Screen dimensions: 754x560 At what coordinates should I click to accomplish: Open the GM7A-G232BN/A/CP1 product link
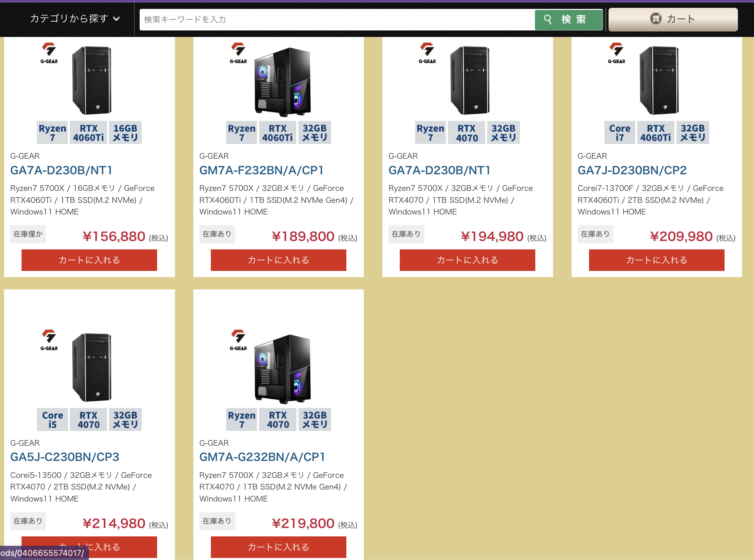[x=262, y=457]
